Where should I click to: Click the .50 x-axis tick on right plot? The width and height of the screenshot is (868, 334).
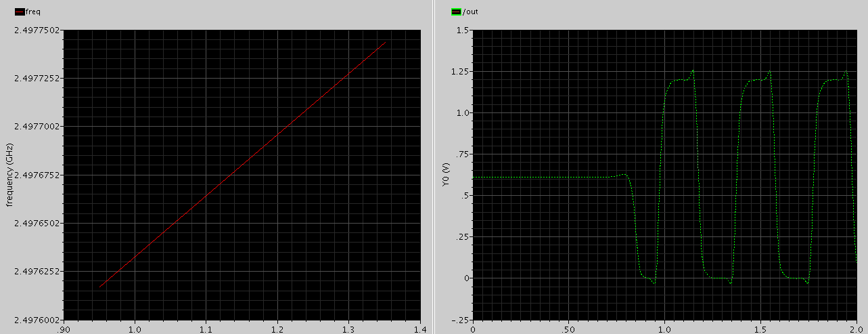click(x=568, y=329)
